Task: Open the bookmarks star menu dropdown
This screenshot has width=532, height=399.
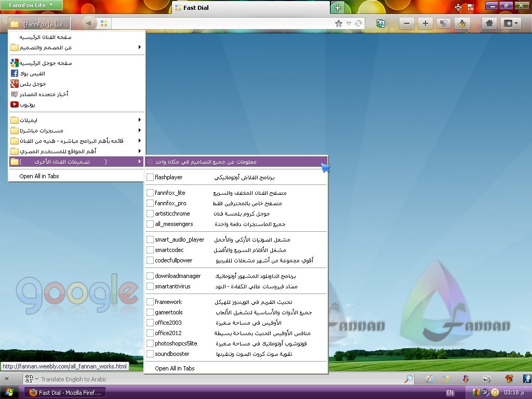Action: (510, 23)
